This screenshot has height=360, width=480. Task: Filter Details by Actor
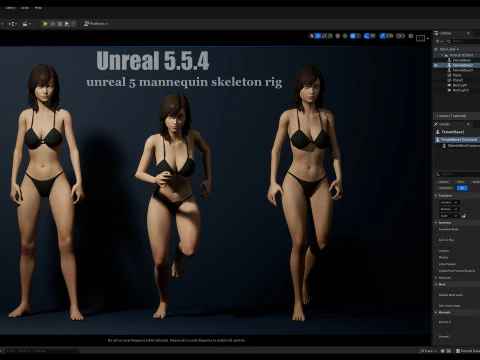(460, 182)
